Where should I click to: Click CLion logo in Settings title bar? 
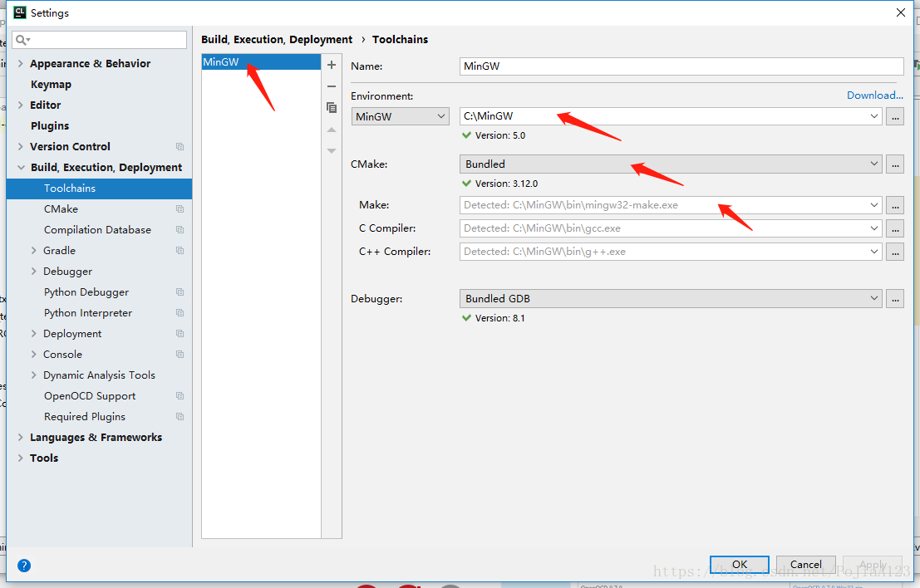[x=19, y=12]
